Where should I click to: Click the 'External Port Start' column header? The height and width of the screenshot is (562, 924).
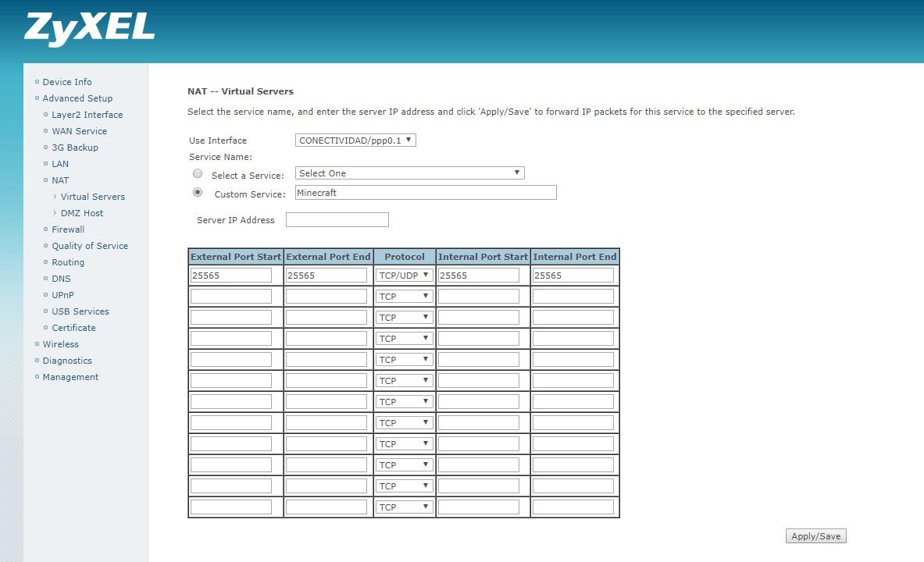coord(236,257)
